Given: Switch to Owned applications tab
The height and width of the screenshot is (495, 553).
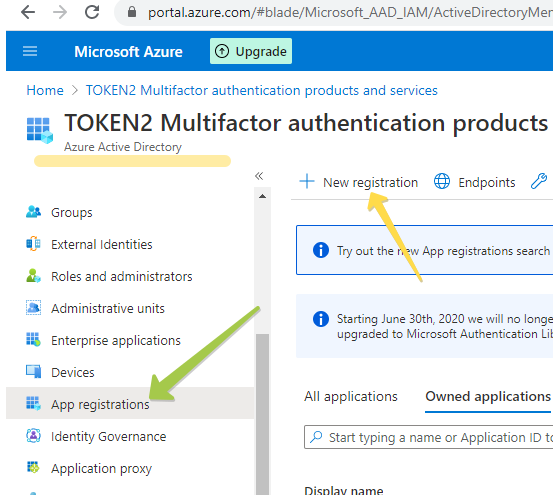Looking at the screenshot, I should pyautogui.click(x=488, y=397).
